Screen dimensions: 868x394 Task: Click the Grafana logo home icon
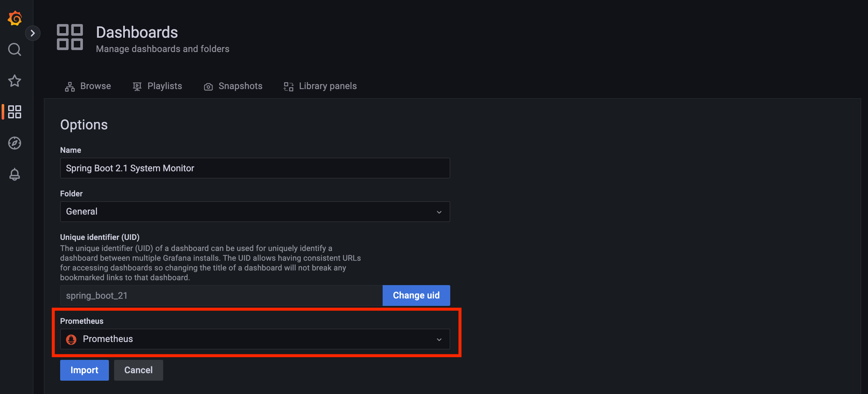(15, 18)
